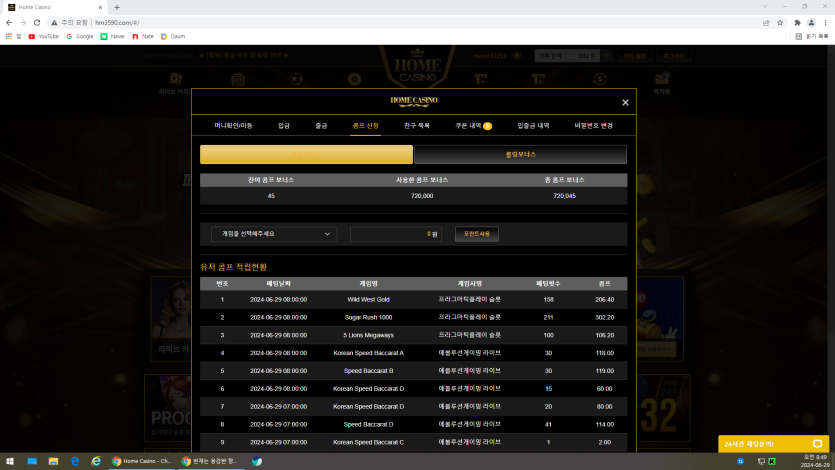
Task: Go back in the browser
Action: pos(9,22)
